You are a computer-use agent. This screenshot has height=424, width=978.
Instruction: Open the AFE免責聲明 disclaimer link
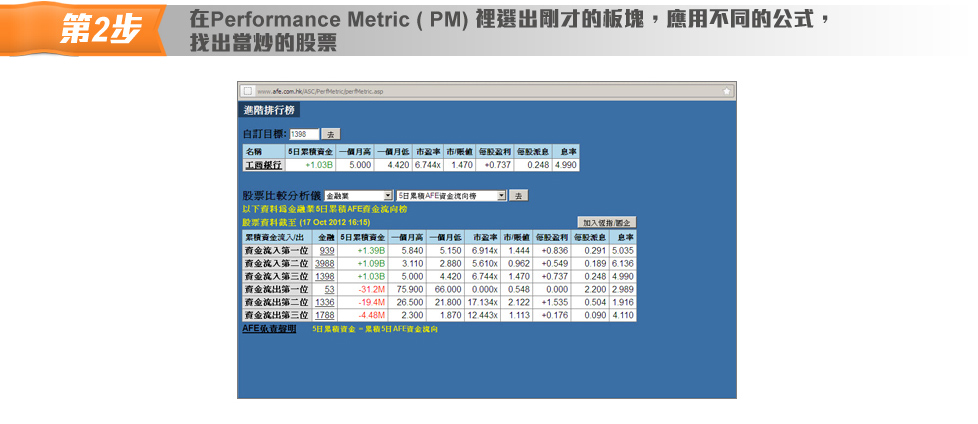pyautogui.click(x=269, y=328)
